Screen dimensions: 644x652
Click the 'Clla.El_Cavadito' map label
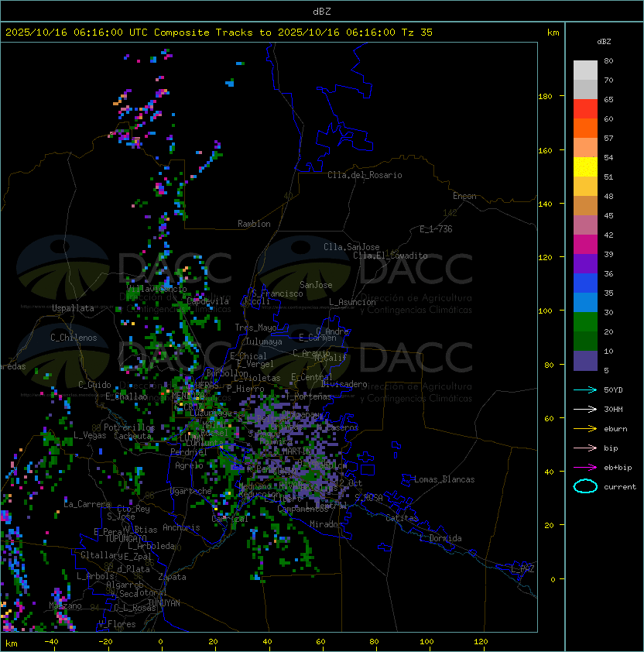pyautogui.click(x=390, y=256)
